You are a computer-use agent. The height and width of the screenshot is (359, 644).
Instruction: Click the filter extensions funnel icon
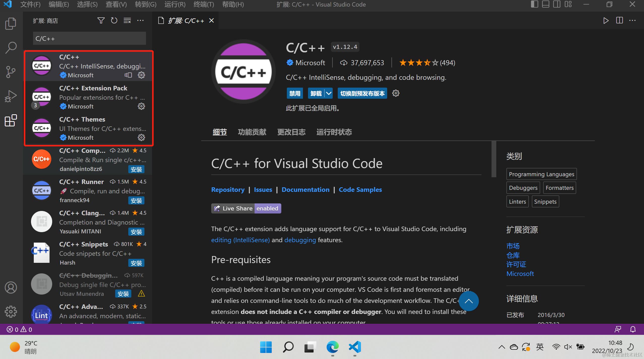pyautogui.click(x=101, y=21)
